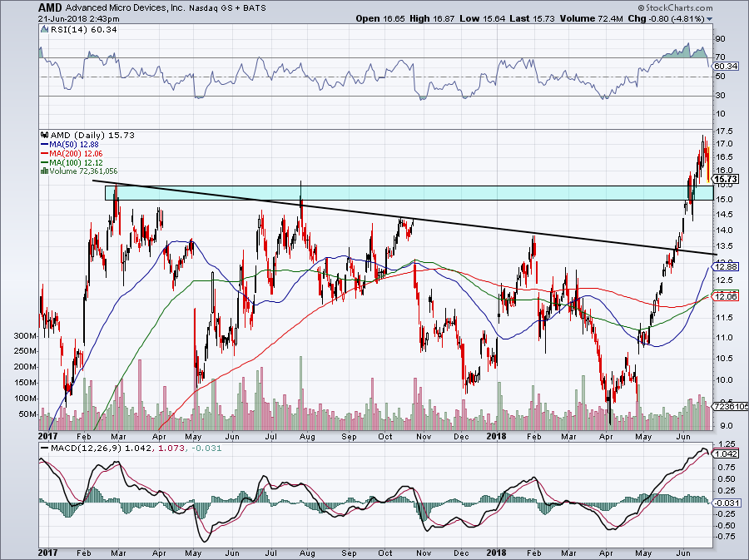
Task: Click the Open 16.65 value in header
Action: 380,18
